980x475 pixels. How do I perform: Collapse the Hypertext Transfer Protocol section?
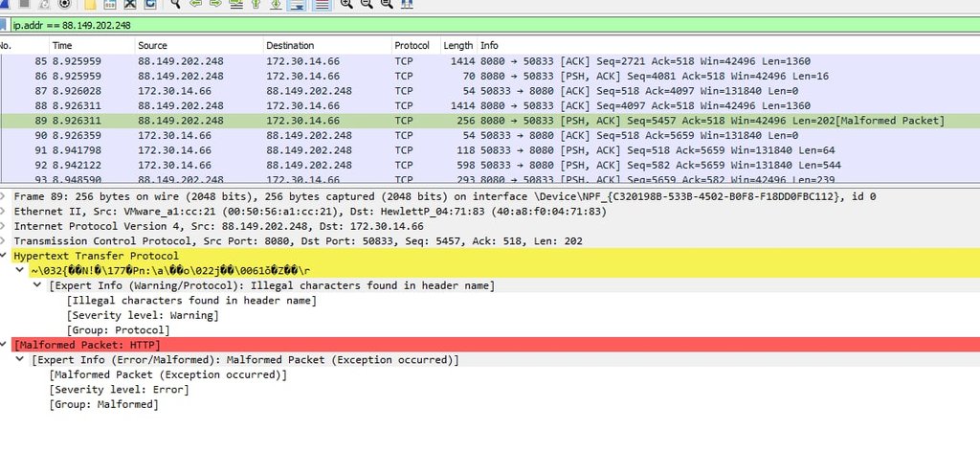point(3,256)
